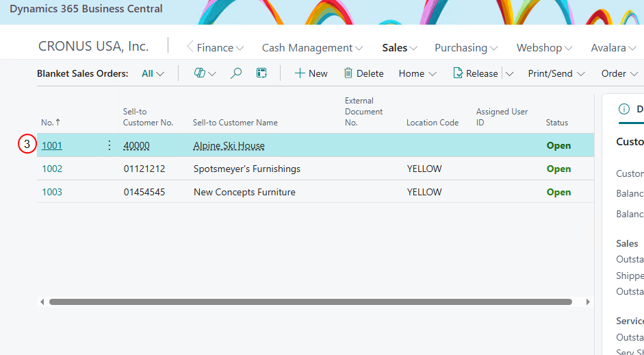This screenshot has height=355, width=644.
Task: Click Alpine Ski House customer name
Action: tap(229, 145)
